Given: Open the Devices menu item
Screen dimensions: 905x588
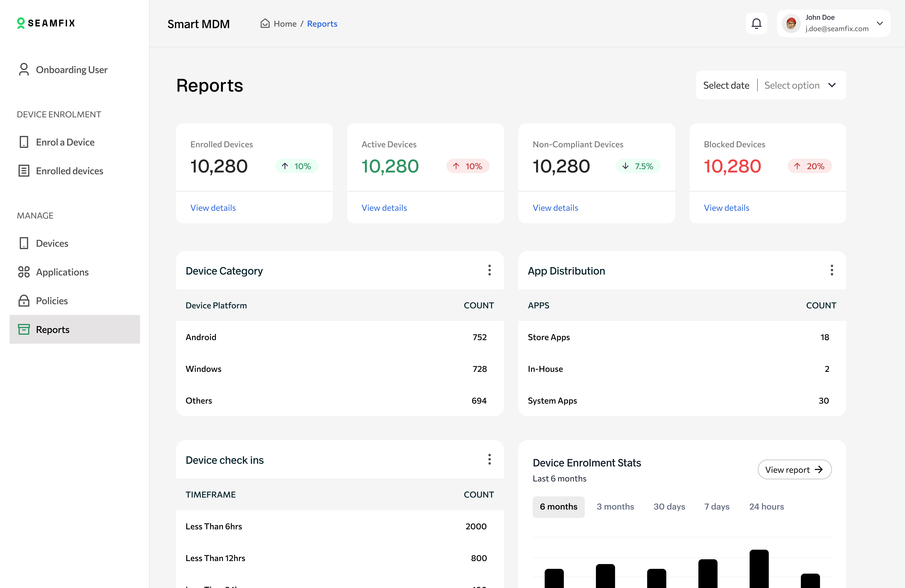Looking at the screenshot, I should (52, 243).
